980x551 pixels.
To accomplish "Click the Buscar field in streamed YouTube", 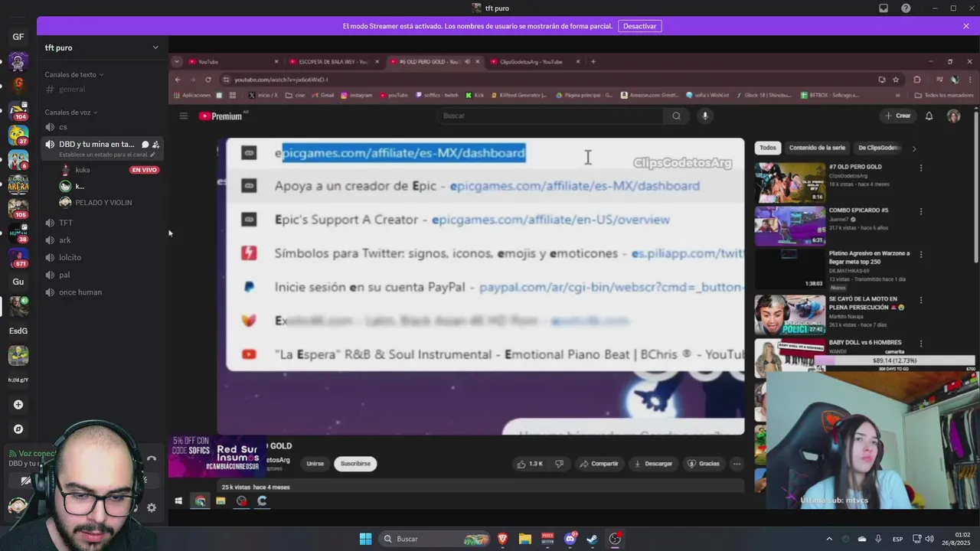I will [551, 116].
